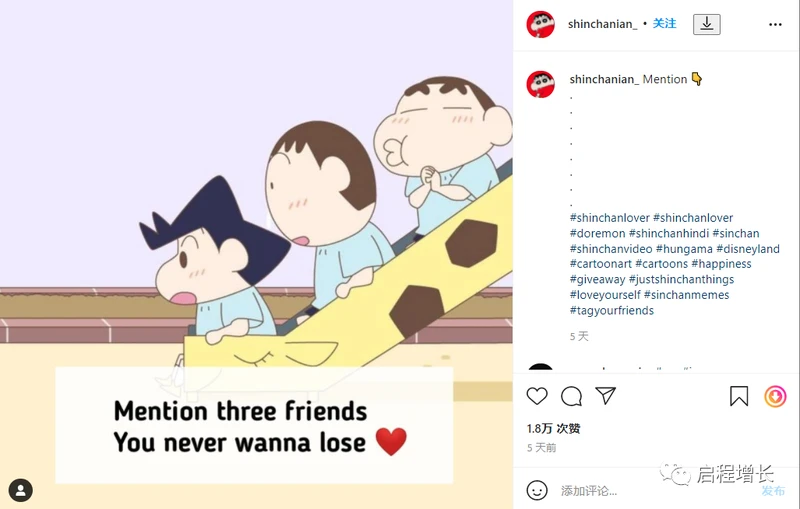Viewport: 800px width, 509px height.
Task: Click tagged-people icon on the video
Action: pyautogui.click(x=20, y=490)
